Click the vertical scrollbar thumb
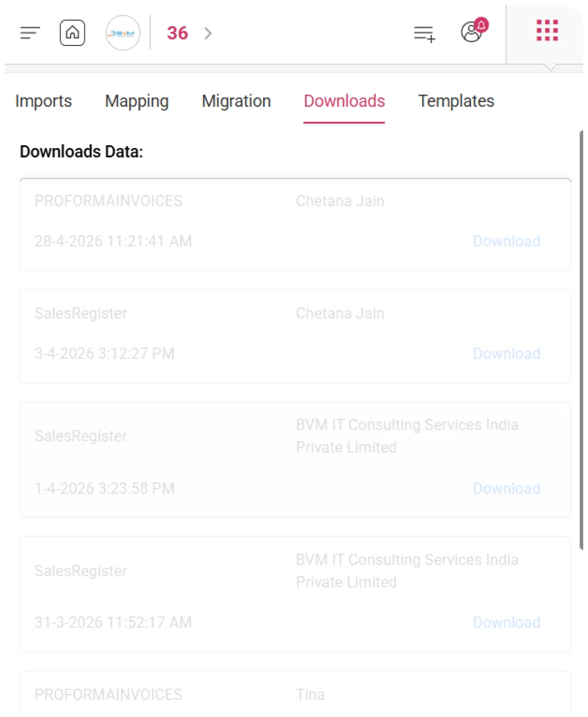The height and width of the screenshot is (717, 588). (581, 340)
